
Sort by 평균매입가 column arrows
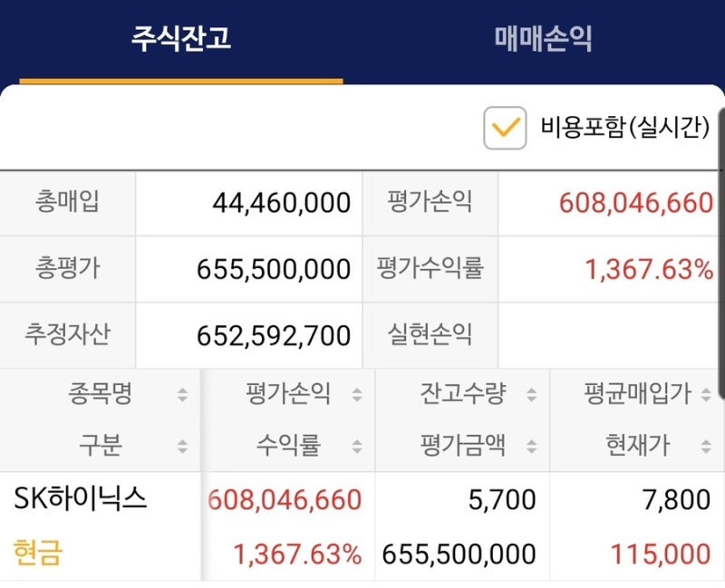706,394
